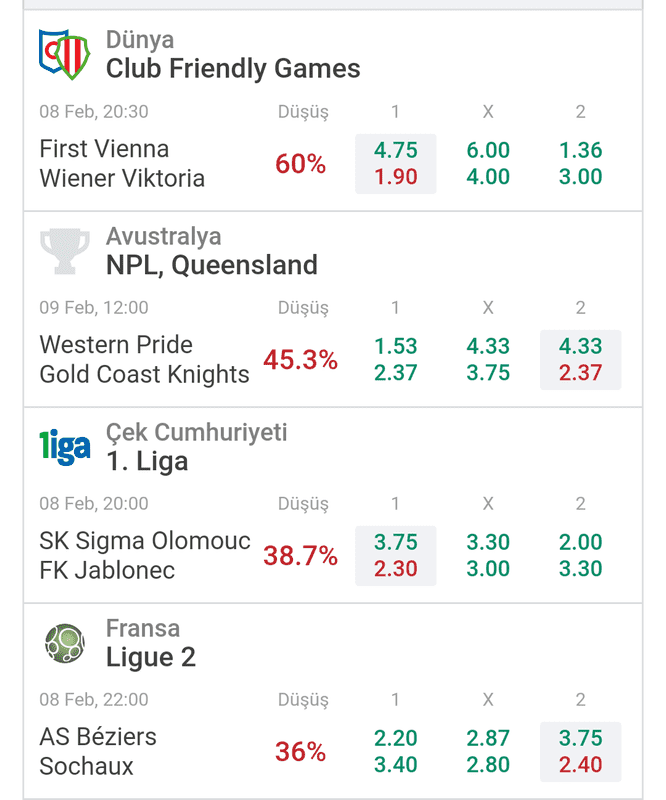Screen dimensions: 666x800
Task: Open the NPL, Queensland league page
Action: [x=212, y=265]
